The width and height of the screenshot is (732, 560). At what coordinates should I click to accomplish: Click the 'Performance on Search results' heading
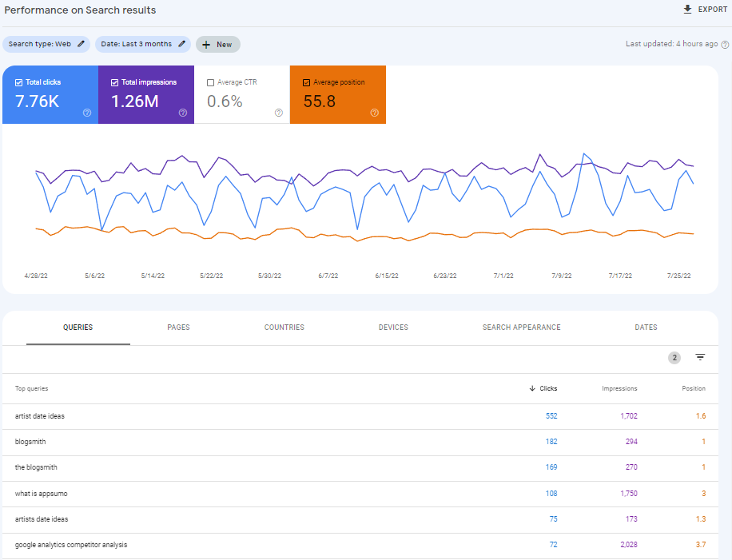(x=80, y=10)
